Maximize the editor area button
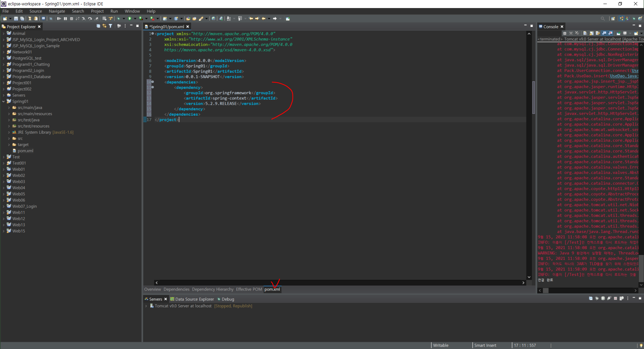644x349 pixels. [531, 26]
